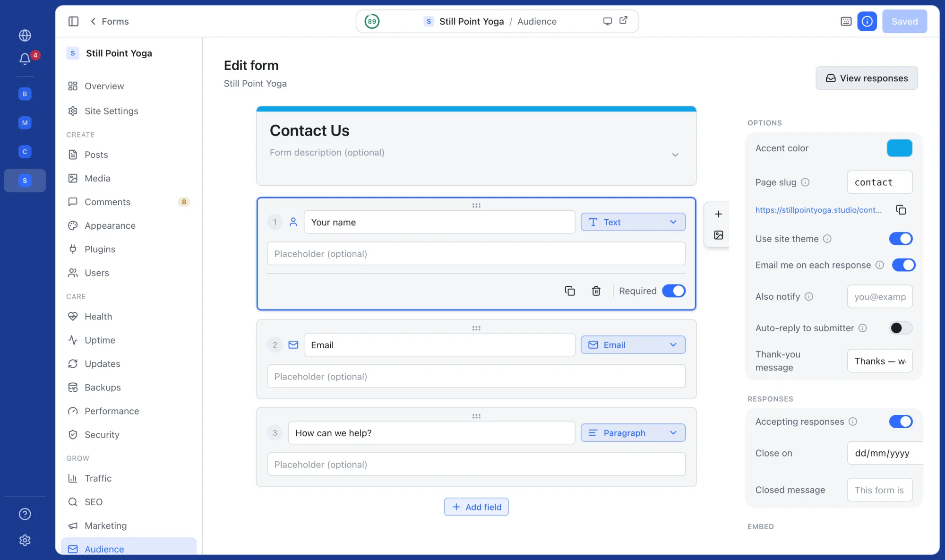The height and width of the screenshot is (560, 945).
Task: Click the Saved button
Action: pos(904,21)
